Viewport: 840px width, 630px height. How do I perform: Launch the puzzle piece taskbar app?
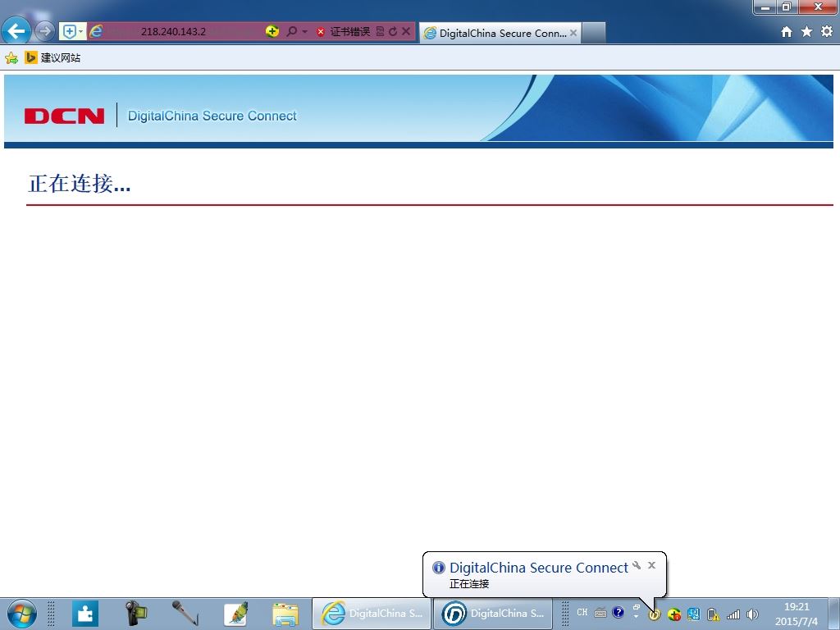tap(84, 614)
